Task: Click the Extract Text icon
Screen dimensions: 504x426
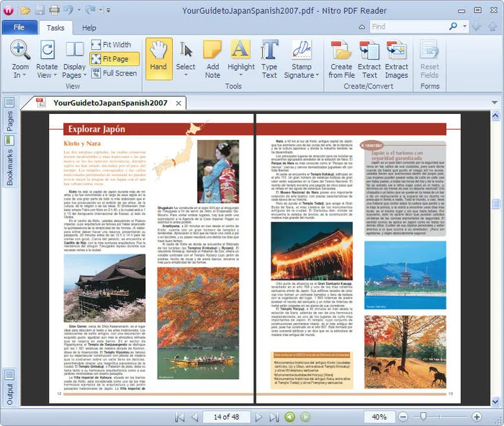Action: click(x=369, y=50)
